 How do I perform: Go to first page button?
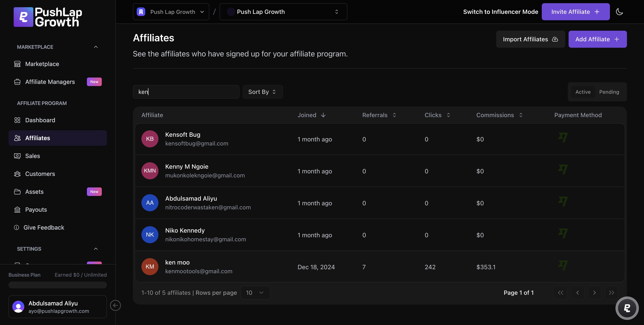pos(561,293)
